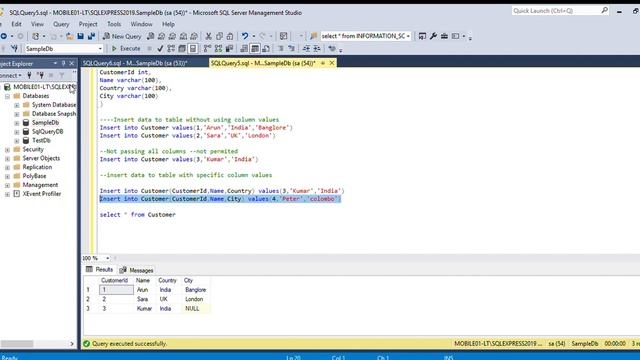
Task: Click Increase Indent icon
Action: point(317,49)
